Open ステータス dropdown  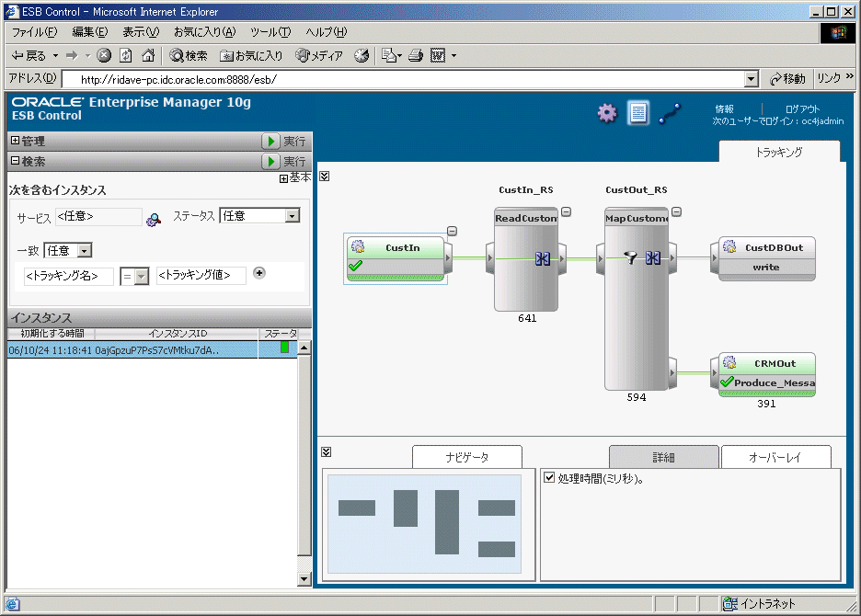point(293,216)
